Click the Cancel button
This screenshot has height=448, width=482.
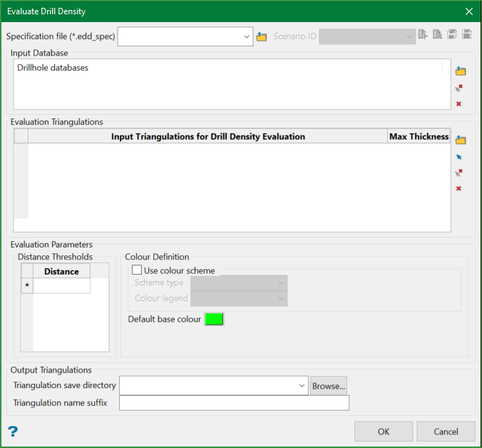446,431
